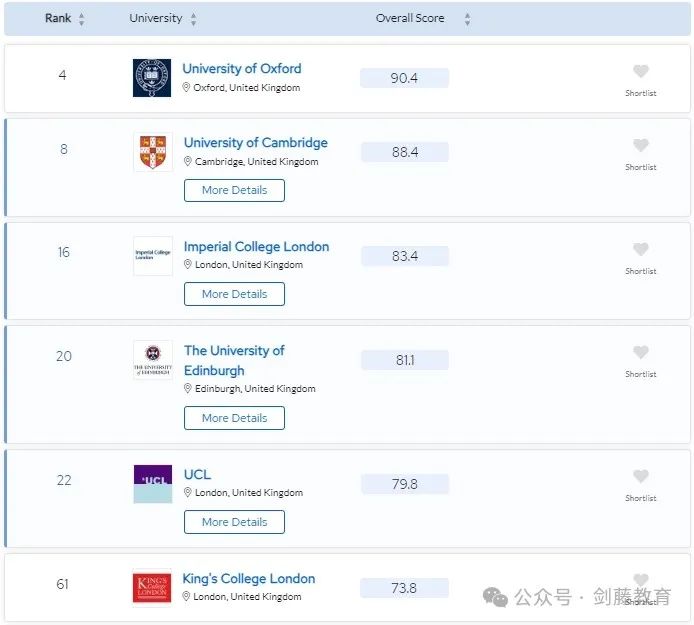Shortlist University of Cambridge heart icon
The height and width of the screenshot is (625, 694).
point(640,145)
